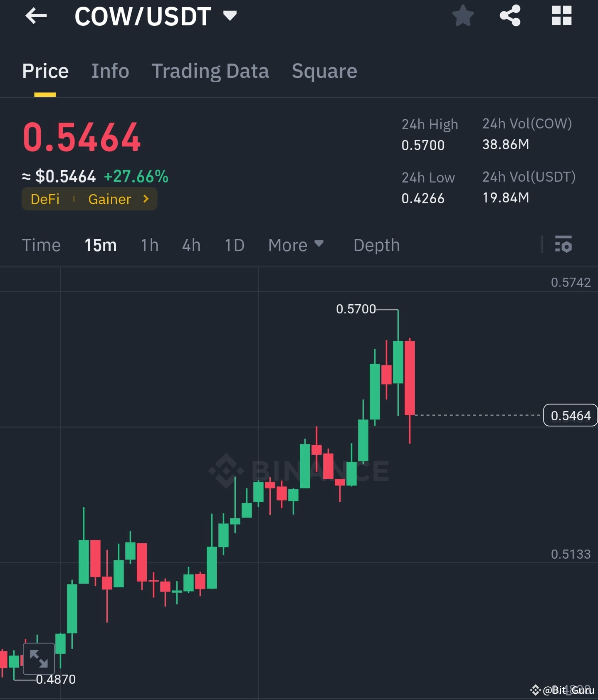
Task: Open the DeFi category link
Action: (45, 199)
